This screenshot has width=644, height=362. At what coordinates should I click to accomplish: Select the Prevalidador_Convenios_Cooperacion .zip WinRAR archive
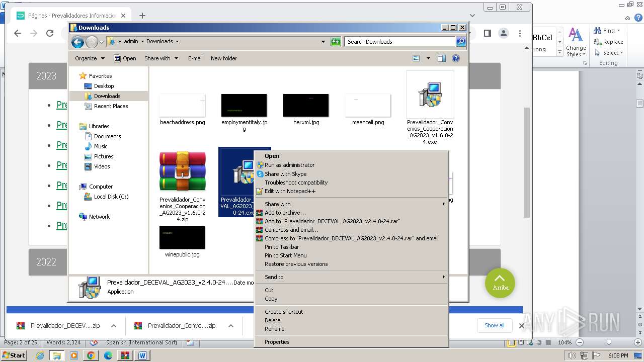182,171
